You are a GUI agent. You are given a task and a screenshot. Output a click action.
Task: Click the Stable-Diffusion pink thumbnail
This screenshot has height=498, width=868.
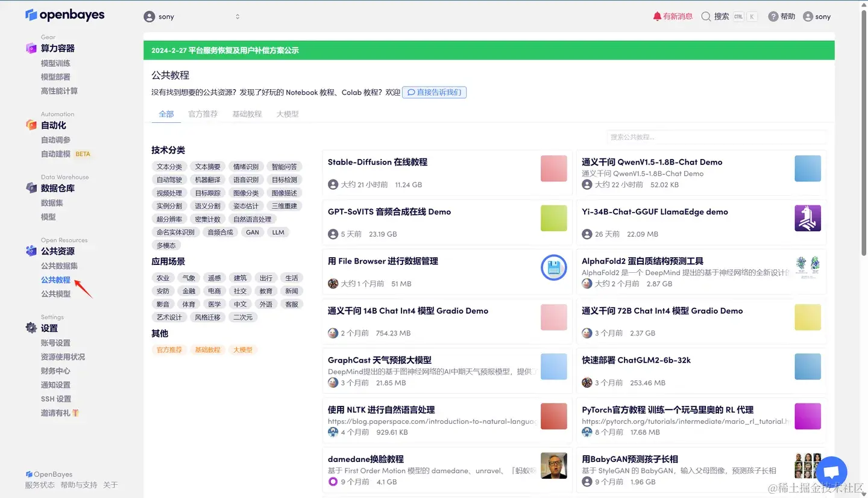coord(553,169)
